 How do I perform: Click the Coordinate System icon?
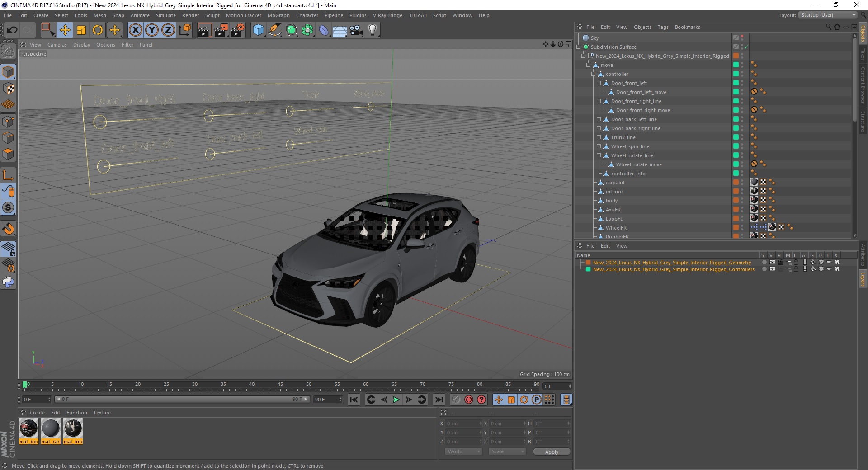[x=185, y=30]
